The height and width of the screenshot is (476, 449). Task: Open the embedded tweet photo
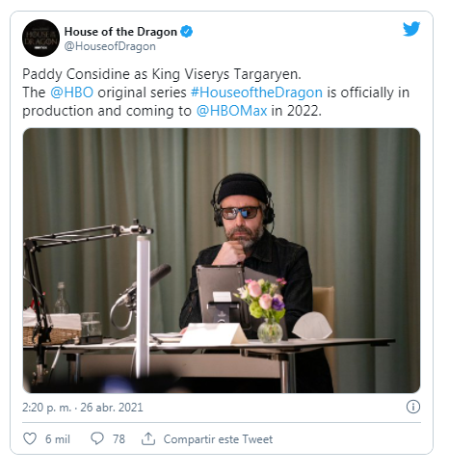[x=222, y=260]
